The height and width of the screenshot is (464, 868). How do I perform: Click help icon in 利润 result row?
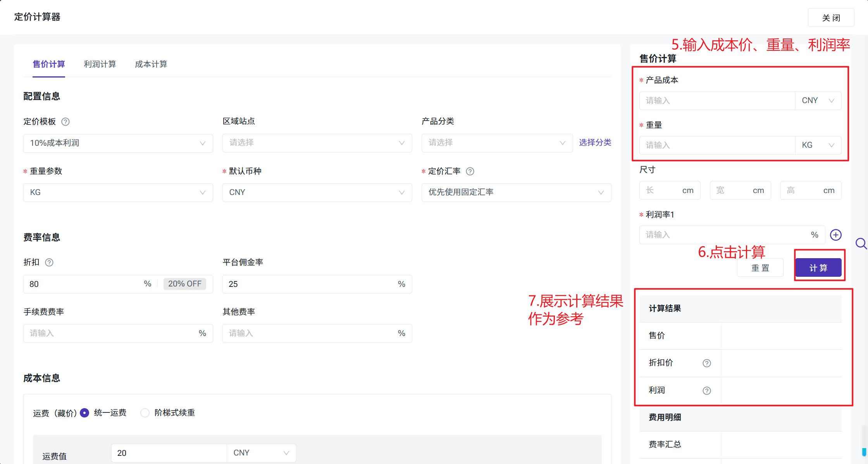point(706,391)
